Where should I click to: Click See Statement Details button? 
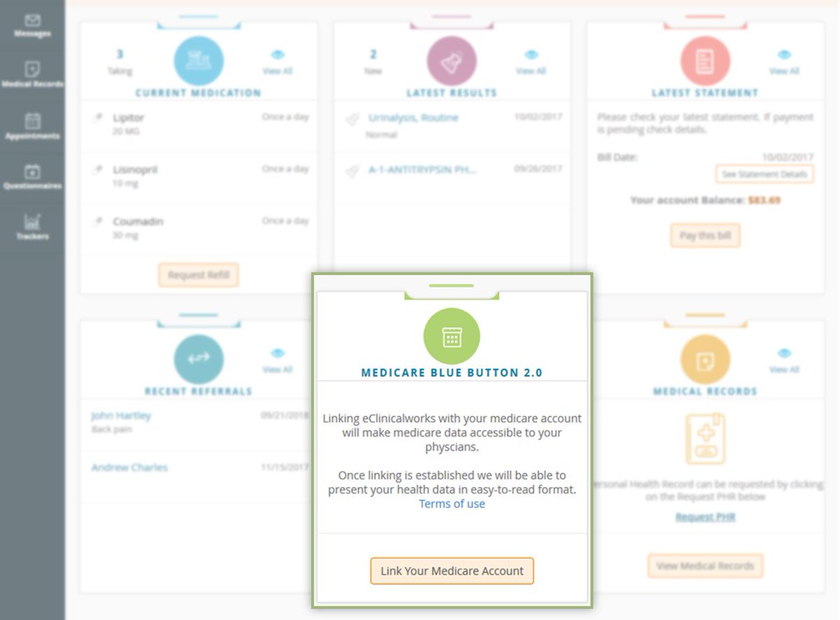[764, 174]
